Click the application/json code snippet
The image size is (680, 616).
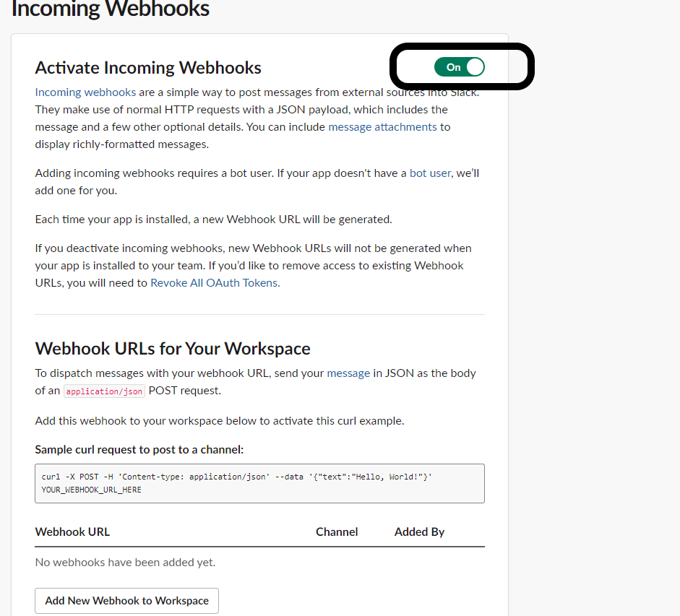[104, 391]
